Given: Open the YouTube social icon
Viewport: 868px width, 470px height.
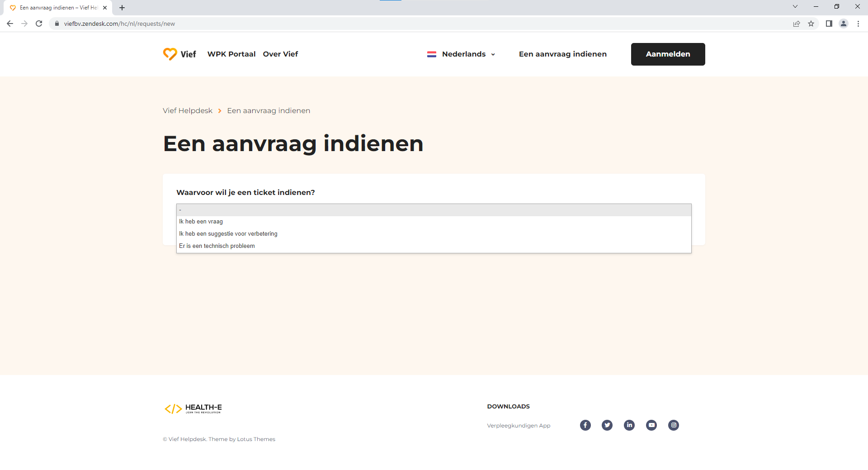Looking at the screenshot, I should 651,425.
